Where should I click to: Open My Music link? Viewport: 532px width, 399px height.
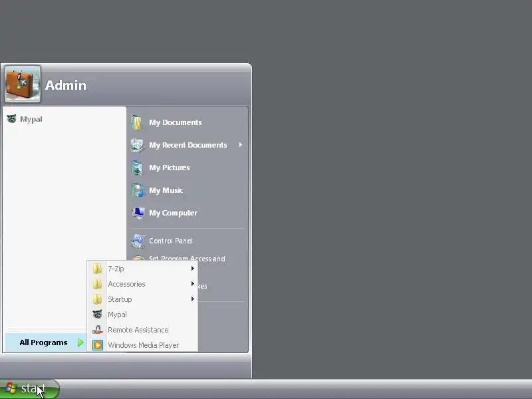[x=166, y=190]
